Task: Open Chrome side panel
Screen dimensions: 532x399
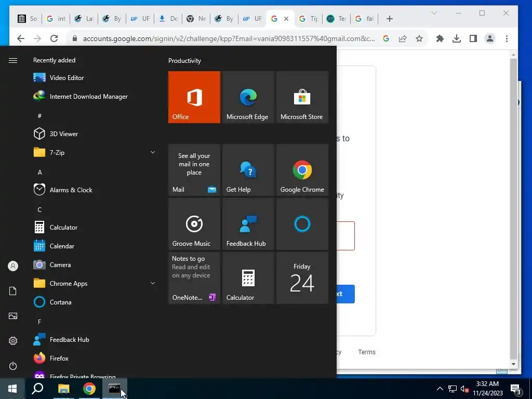Action: 473,38
